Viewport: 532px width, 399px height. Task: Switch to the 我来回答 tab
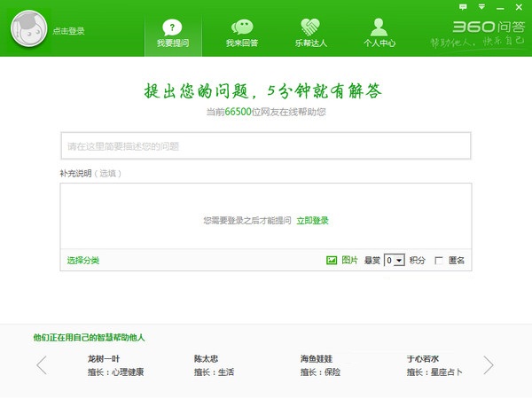pyautogui.click(x=242, y=34)
